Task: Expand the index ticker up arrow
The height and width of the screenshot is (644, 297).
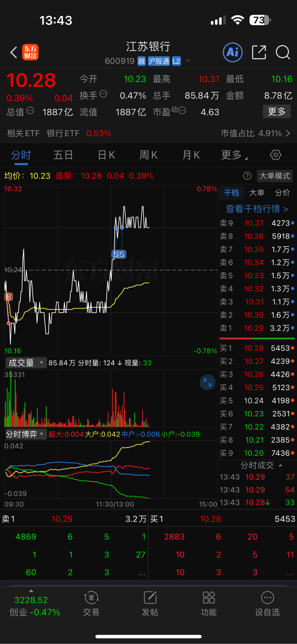Action: pos(31,591)
